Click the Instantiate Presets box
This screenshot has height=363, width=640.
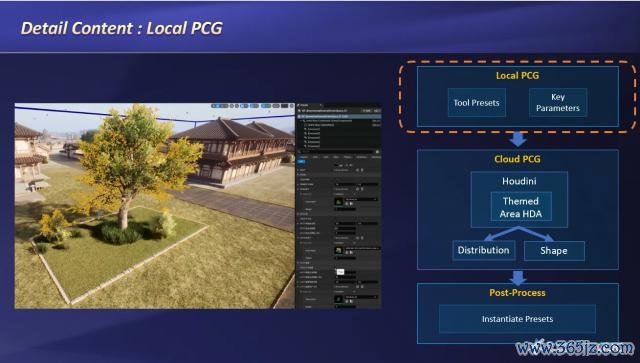point(517,319)
